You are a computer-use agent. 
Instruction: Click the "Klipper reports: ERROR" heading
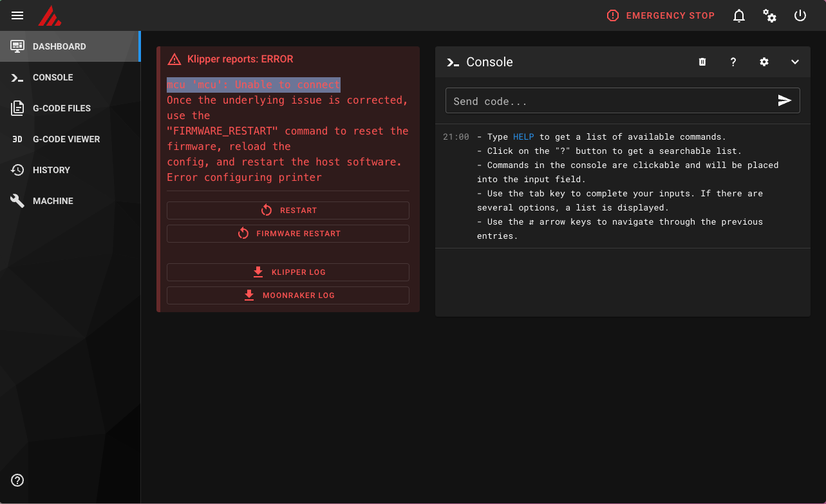[240, 59]
